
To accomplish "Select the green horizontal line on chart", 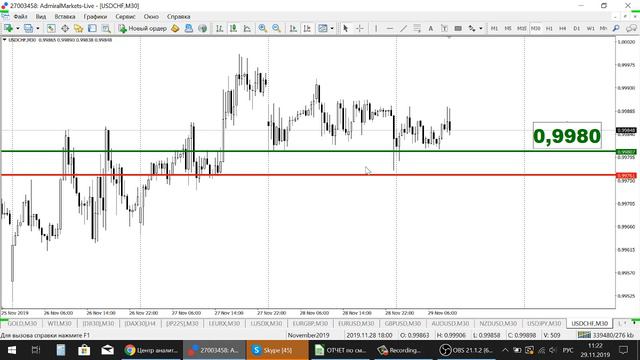I will tap(308, 151).
